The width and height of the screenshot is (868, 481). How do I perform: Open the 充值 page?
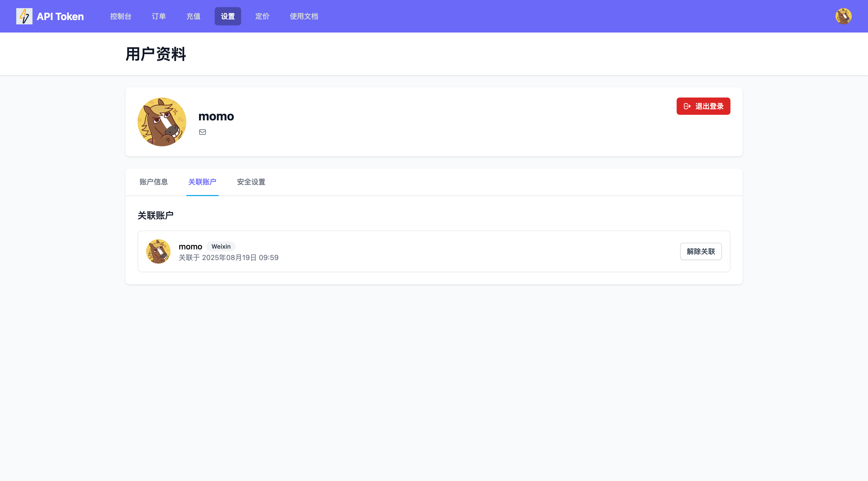pos(193,16)
